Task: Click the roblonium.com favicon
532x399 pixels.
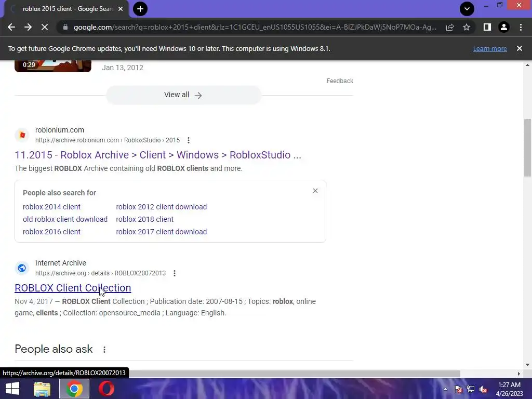Action: tap(22, 135)
